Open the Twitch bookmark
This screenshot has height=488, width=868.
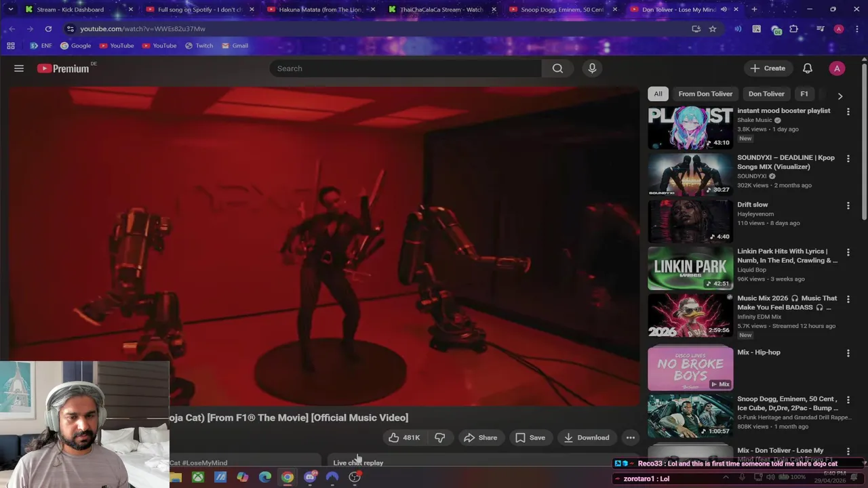[199, 46]
